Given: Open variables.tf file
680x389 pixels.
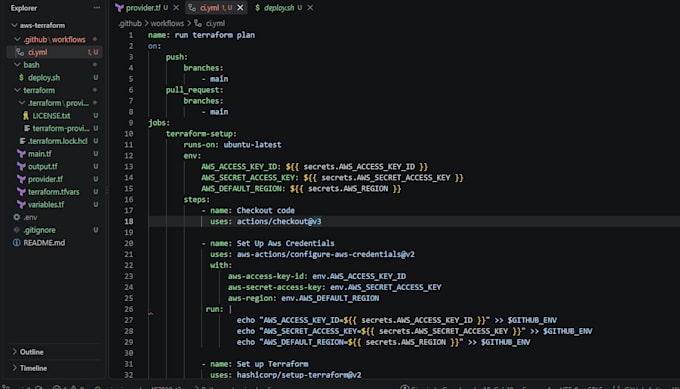Looking at the screenshot, I should 46,204.
